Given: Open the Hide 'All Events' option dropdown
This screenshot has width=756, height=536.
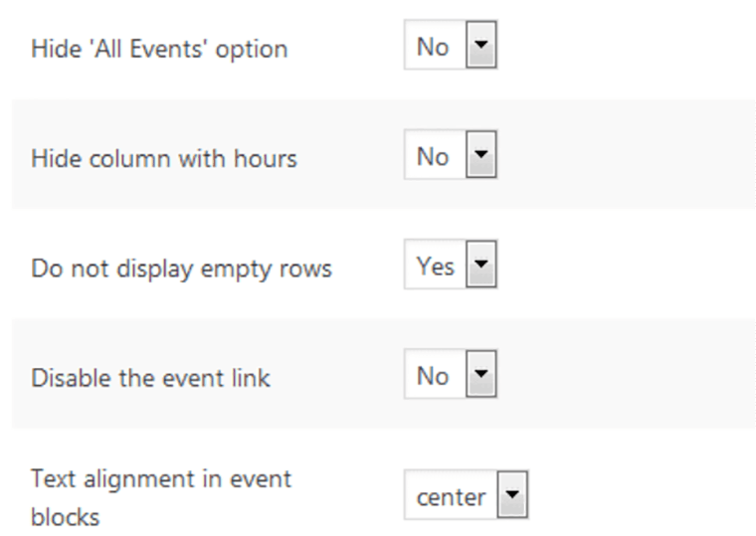Looking at the screenshot, I should (x=450, y=48).
